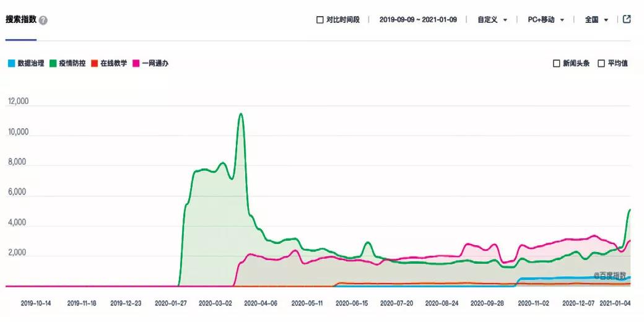Viewport: 644px width, 322px height.
Task: Click the 百度指数 watermark on chart
Action: (x=610, y=276)
